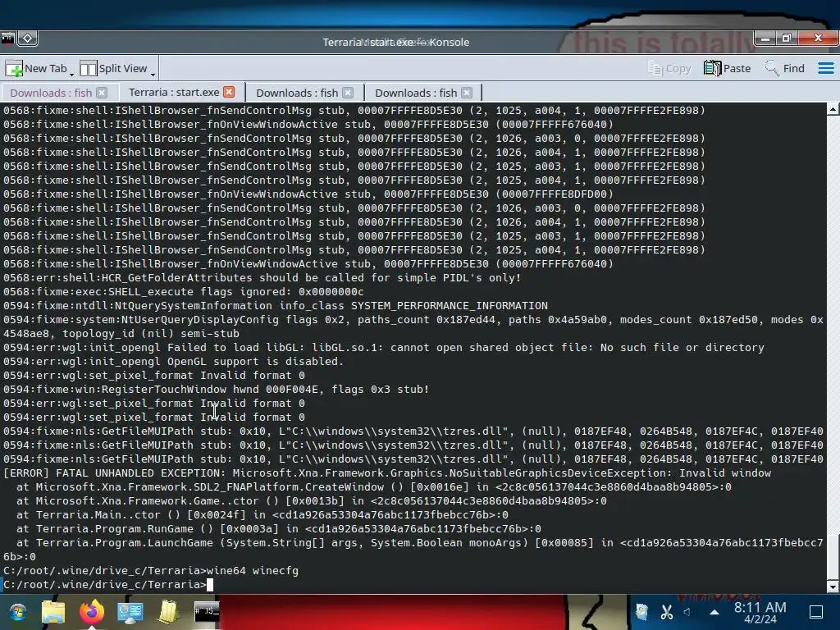Click the command prompt line C:/root/.wine/drive_c/Terraria>

point(105,584)
